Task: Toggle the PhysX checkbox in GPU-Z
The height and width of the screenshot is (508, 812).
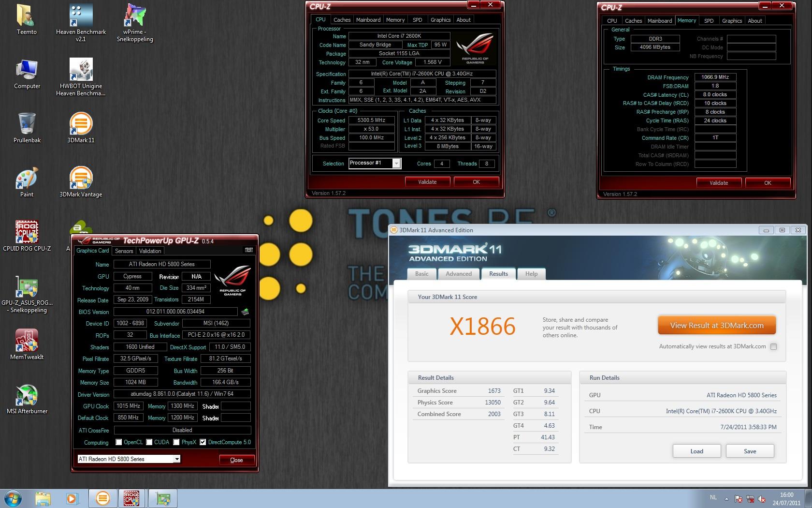Action: coord(176,442)
